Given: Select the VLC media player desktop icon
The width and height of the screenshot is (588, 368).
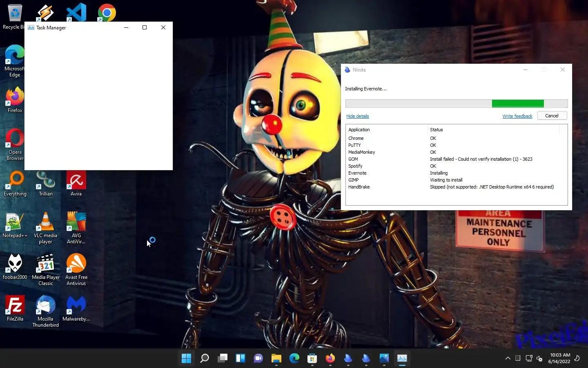Looking at the screenshot, I should point(45,228).
